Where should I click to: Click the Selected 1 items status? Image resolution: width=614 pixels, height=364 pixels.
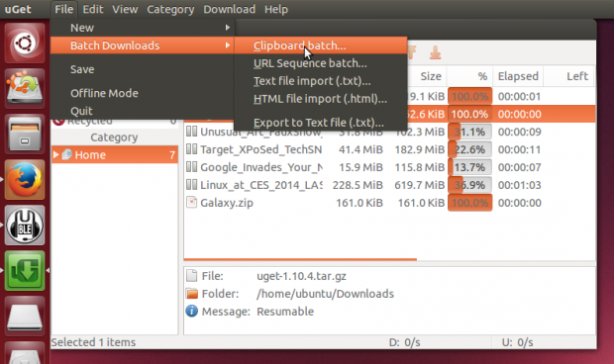click(x=93, y=342)
